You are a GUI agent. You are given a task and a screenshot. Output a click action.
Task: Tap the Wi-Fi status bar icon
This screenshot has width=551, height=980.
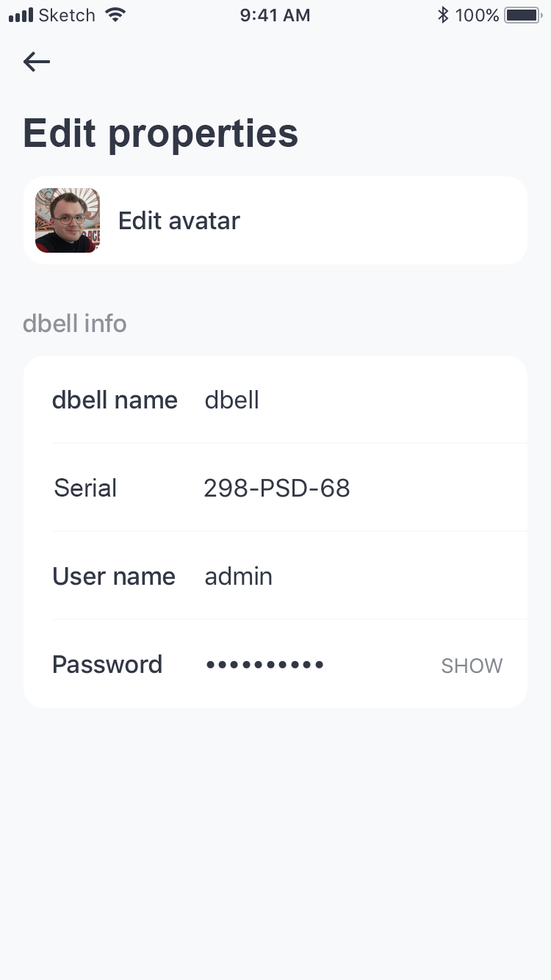coord(115,15)
